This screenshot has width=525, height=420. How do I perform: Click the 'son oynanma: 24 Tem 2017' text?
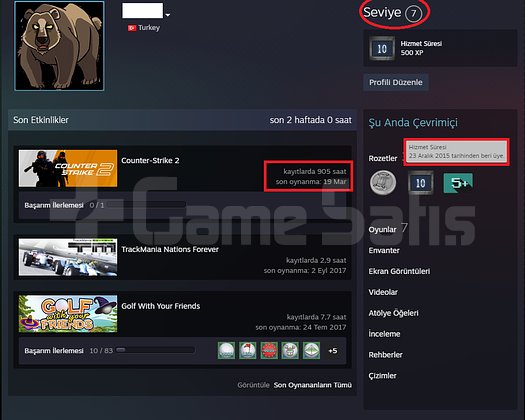coord(301,327)
